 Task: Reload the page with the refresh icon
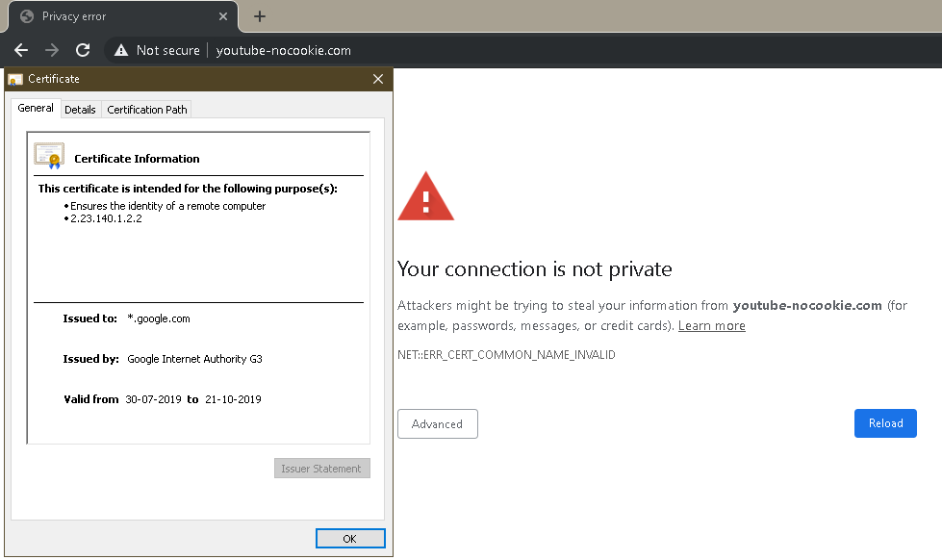(x=83, y=50)
